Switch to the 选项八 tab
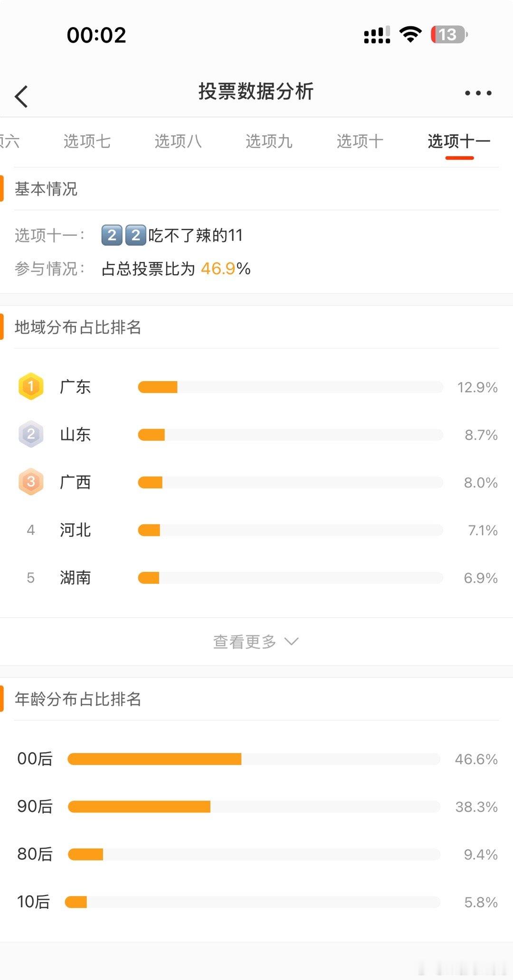The image size is (513, 980). [x=178, y=141]
